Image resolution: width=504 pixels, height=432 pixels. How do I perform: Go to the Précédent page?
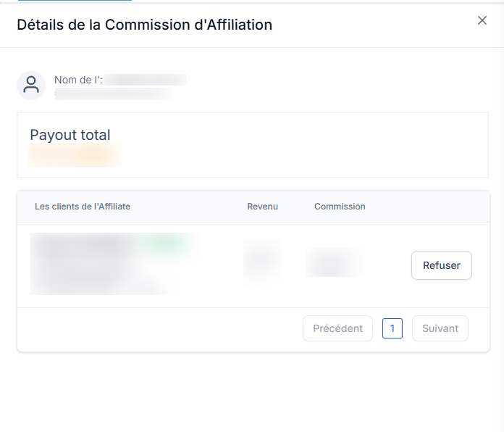click(x=337, y=328)
